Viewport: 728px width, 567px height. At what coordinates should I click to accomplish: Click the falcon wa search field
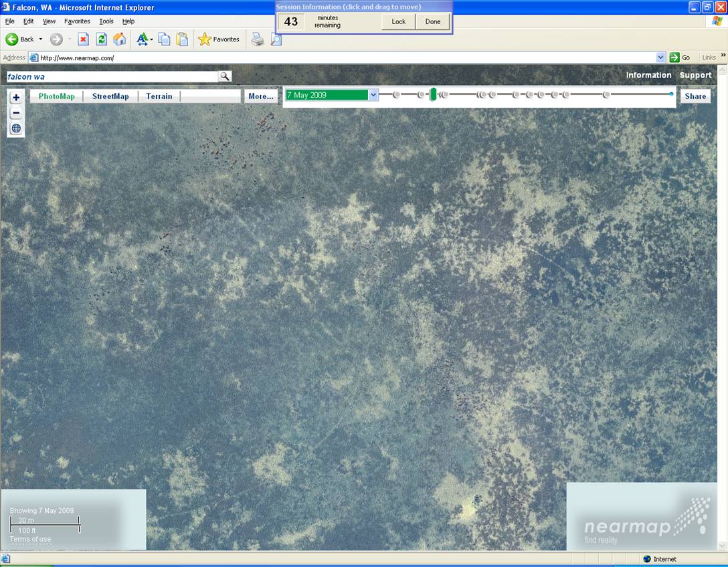click(110, 76)
